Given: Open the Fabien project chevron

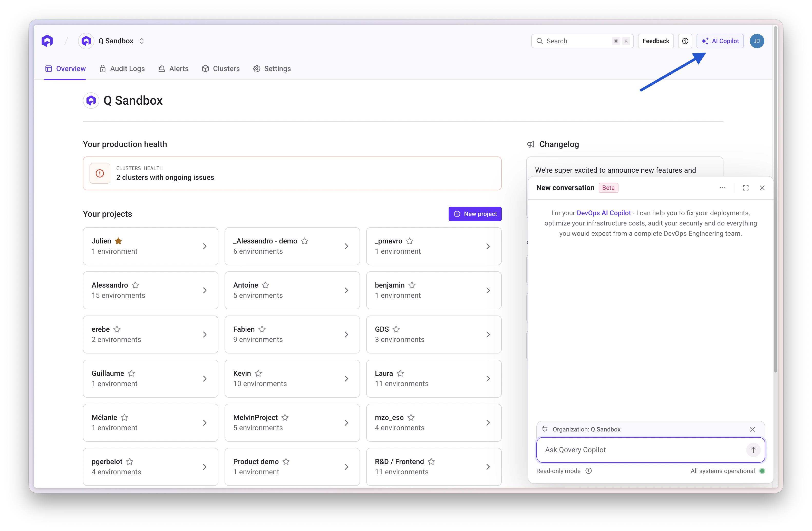Looking at the screenshot, I should point(346,335).
